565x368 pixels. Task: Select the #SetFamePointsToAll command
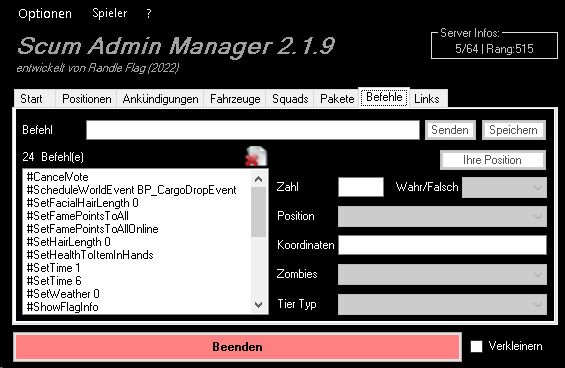(137, 216)
